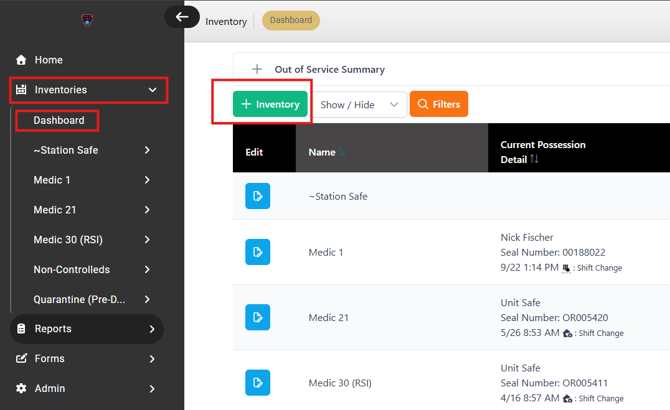Click Seal Number: OR005420 text
The width and height of the screenshot is (670, 410).
pos(554,318)
